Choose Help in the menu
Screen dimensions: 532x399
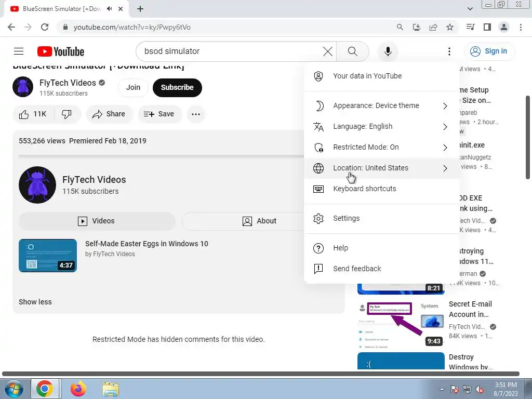[381, 248]
